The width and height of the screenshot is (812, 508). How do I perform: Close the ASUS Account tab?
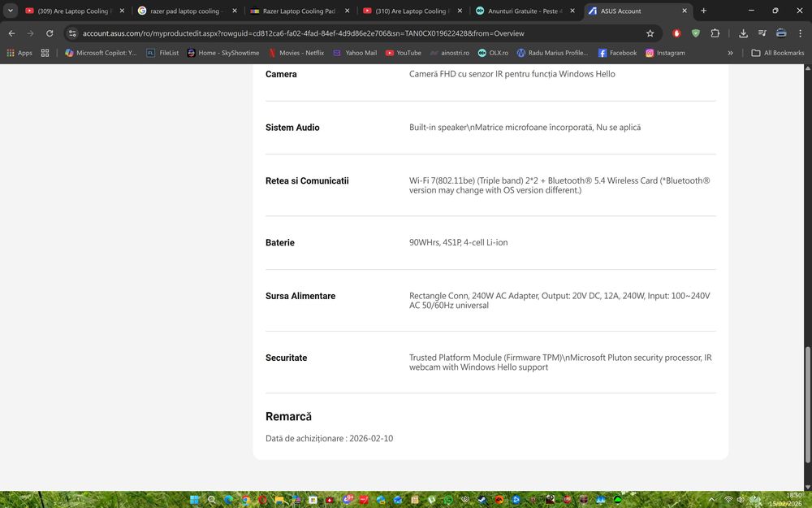(684, 11)
